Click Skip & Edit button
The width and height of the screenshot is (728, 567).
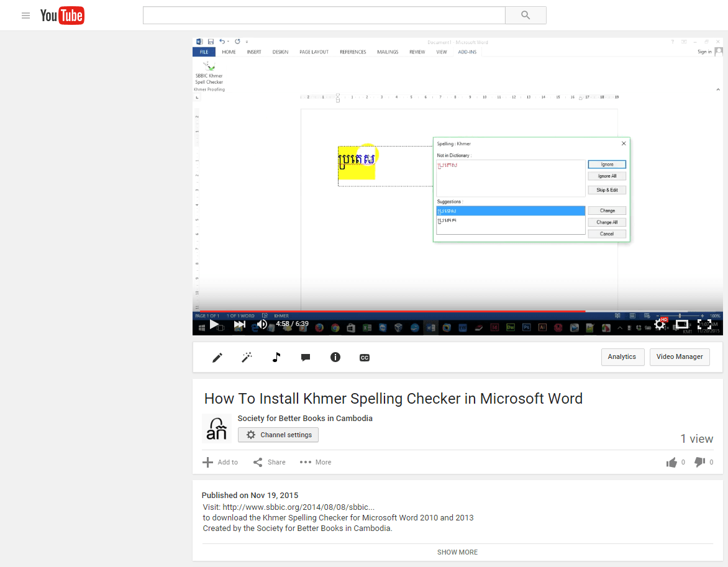click(607, 190)
